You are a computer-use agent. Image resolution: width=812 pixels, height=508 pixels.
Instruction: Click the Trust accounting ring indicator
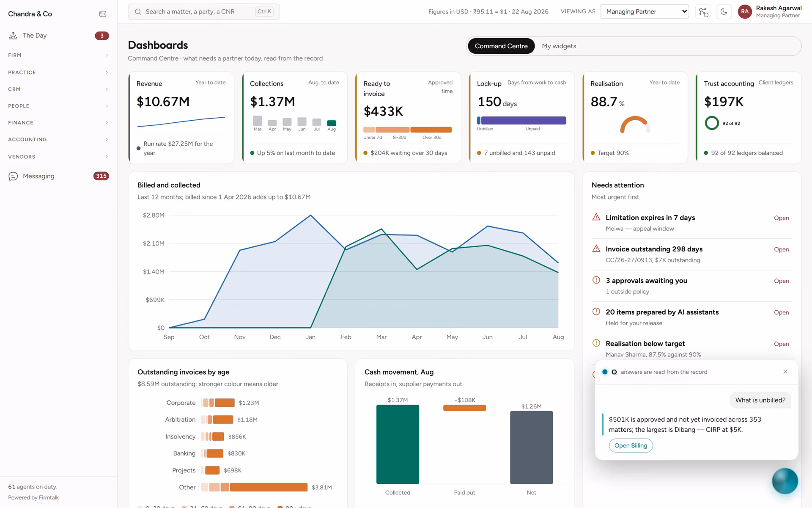712,123
